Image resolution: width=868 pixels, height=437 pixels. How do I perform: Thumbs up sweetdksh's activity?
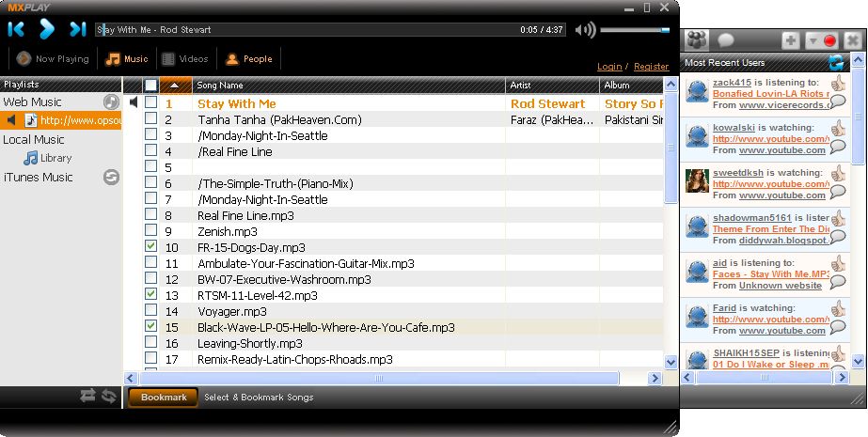(x=839, y=174)
